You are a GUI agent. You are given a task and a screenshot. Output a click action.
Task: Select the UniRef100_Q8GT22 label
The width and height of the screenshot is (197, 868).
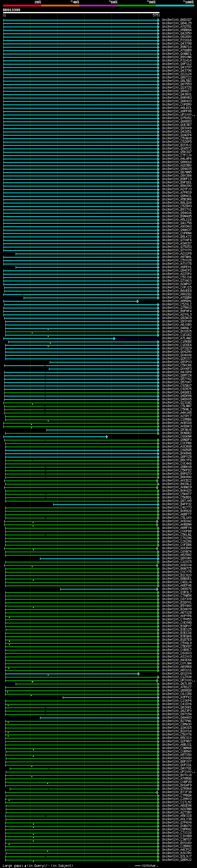(177, 78)
